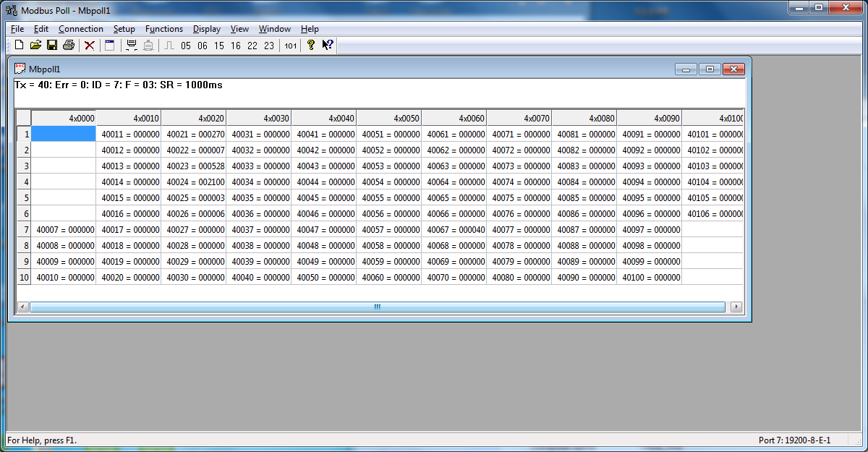Open the Functions menu
This screenshot has height=452, width=868.
[x=164, y=29]
